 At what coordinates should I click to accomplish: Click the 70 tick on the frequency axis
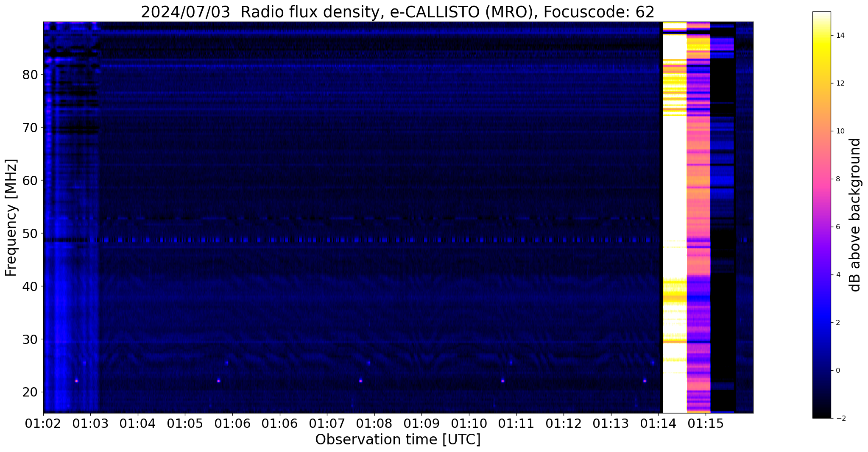(30, 128)
